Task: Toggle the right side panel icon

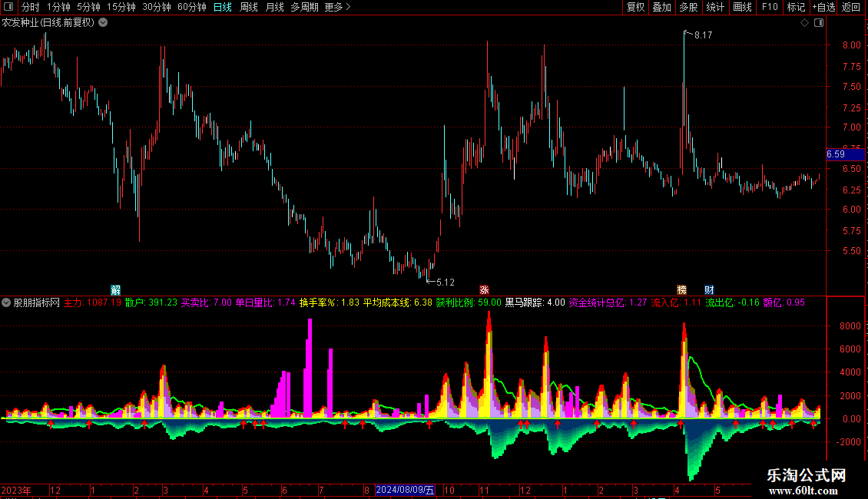Action: point(819,23)
